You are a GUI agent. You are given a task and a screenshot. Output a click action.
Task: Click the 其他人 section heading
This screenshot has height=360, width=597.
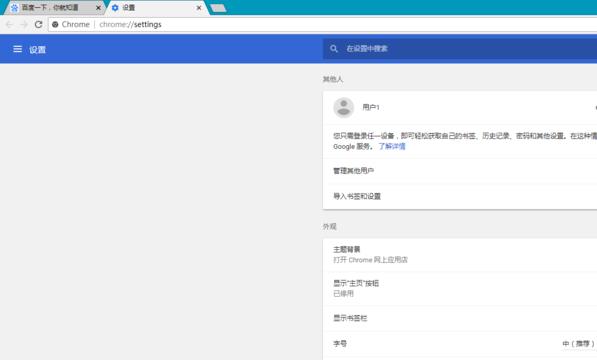(333, 79)
